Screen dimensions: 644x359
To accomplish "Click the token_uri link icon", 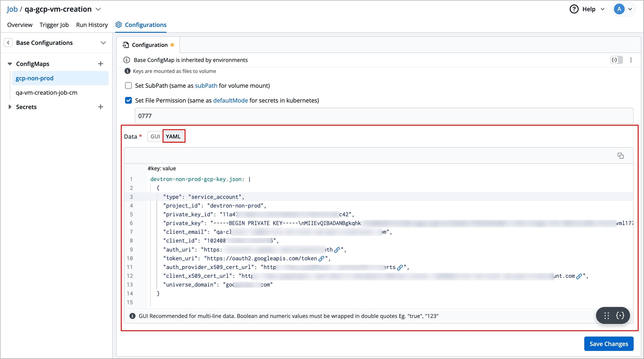I will click(x=321, y=259).
